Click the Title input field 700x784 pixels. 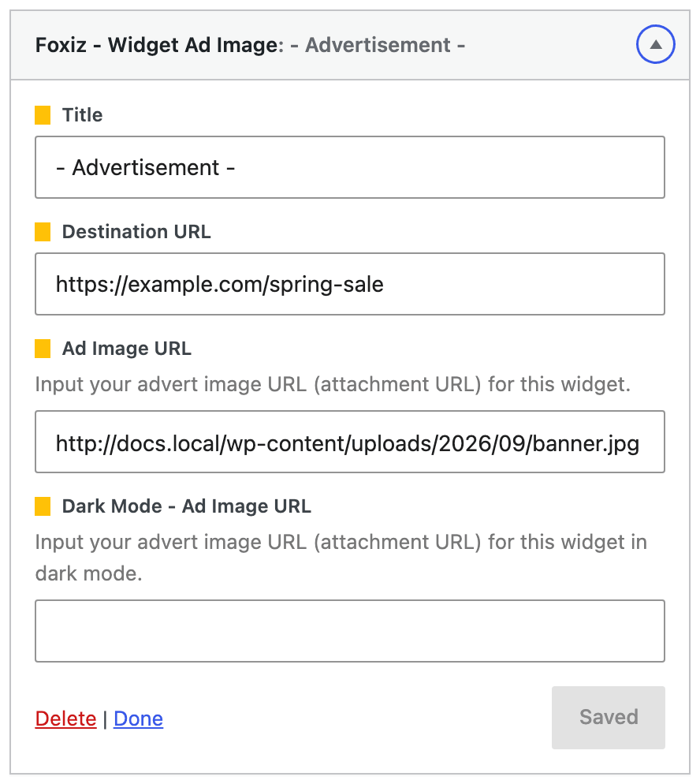350,167
